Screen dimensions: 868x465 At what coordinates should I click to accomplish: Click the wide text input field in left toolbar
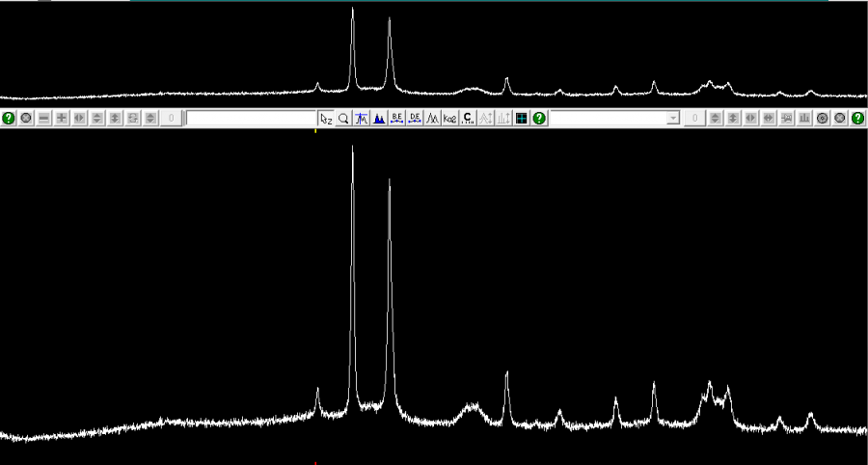[x=252, y=118]
